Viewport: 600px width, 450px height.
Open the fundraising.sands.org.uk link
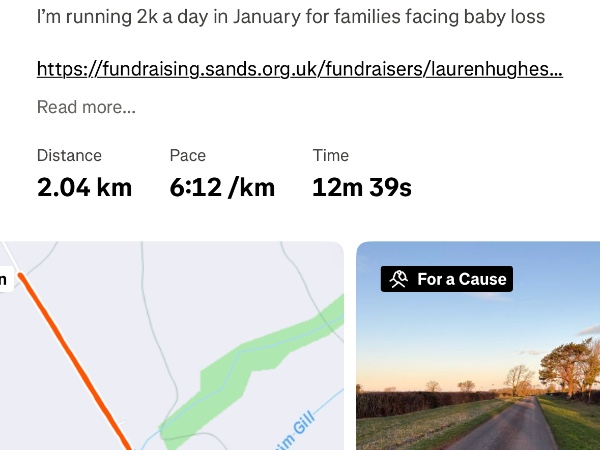point(299,69)
